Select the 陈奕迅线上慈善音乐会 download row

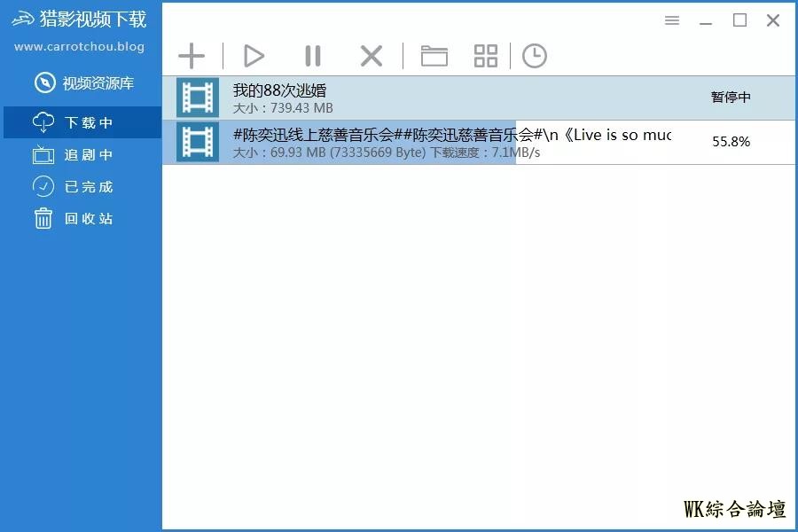coord(443,142)
